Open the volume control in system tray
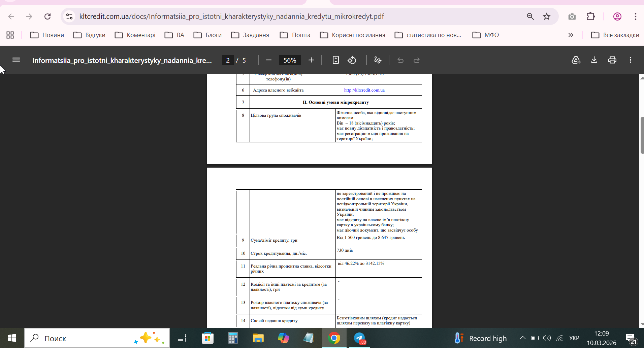This screenshot has width=644, height=348. coord(547,338)
